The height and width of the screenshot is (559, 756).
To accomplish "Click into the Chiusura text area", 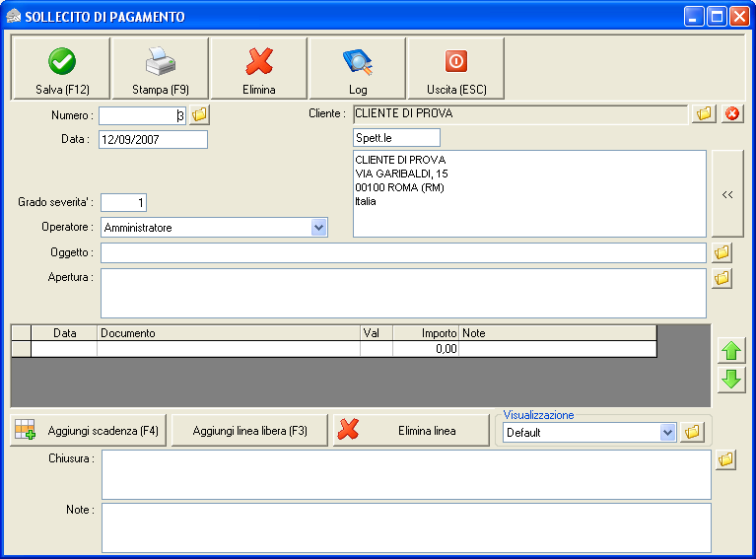I will tap(406, 474).
